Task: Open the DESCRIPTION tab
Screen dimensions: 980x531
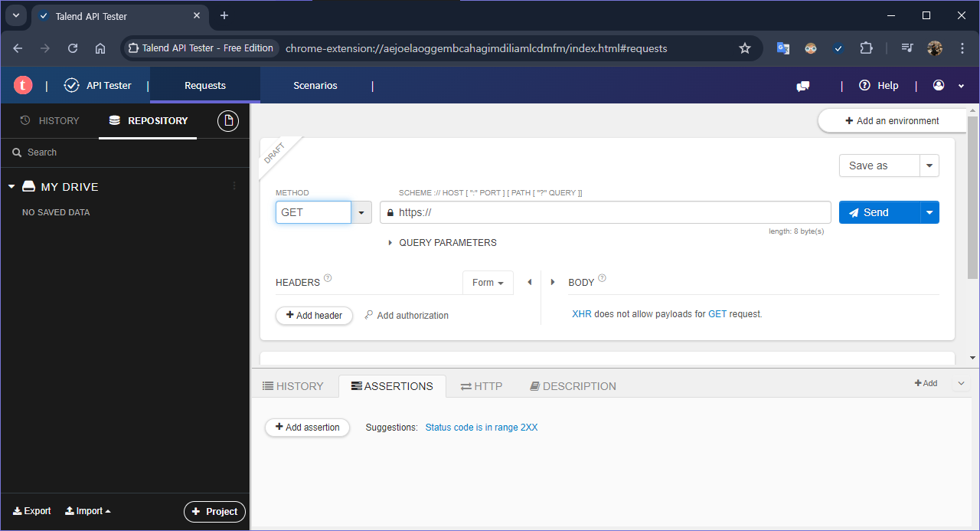Action: tap(573, 386)
